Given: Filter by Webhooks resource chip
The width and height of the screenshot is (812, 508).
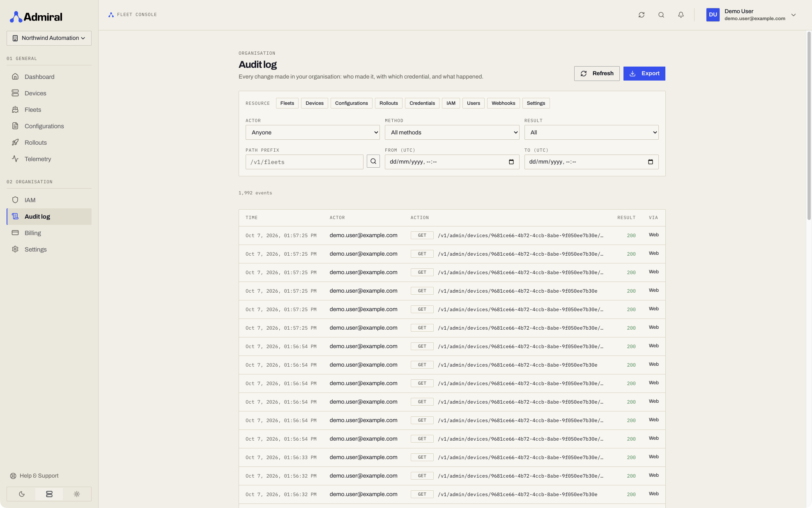Looking at the screenshot, I should point(504,103).
